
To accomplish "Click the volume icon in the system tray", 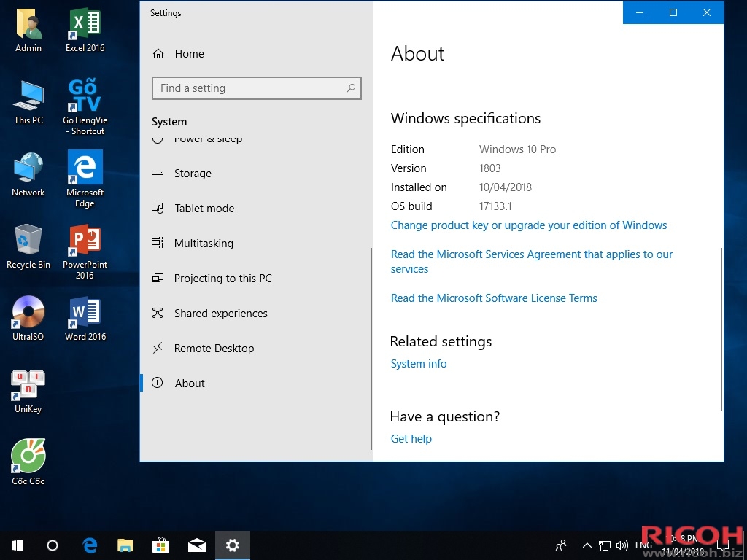I will point(622,545).
